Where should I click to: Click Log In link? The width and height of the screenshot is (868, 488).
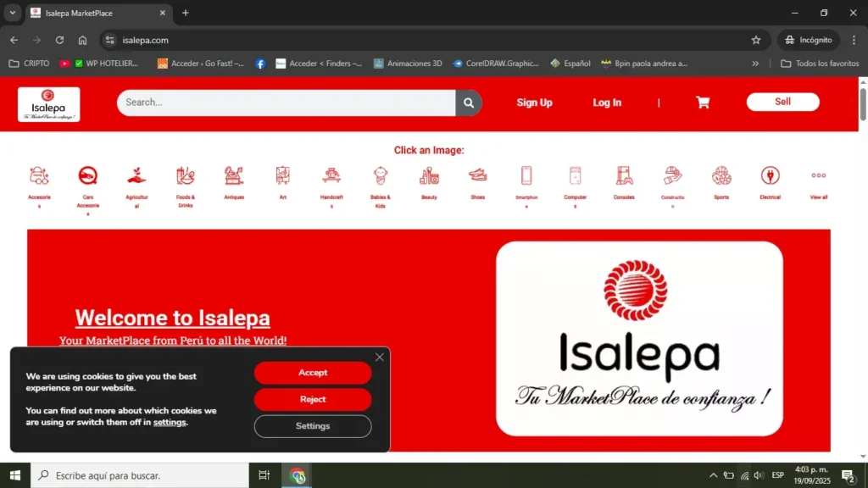click(607, 103)
